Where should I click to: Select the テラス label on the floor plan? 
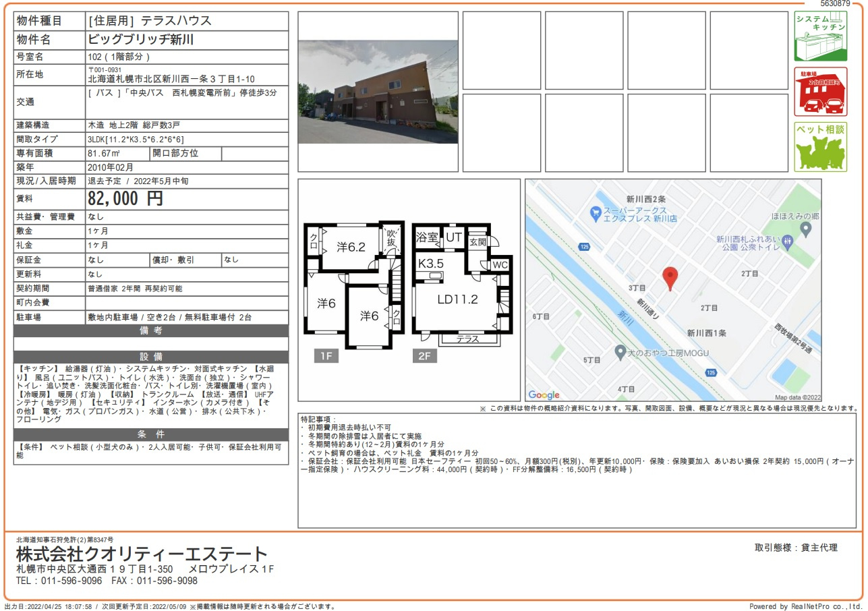pyautogui.click(x=469, y=339)
